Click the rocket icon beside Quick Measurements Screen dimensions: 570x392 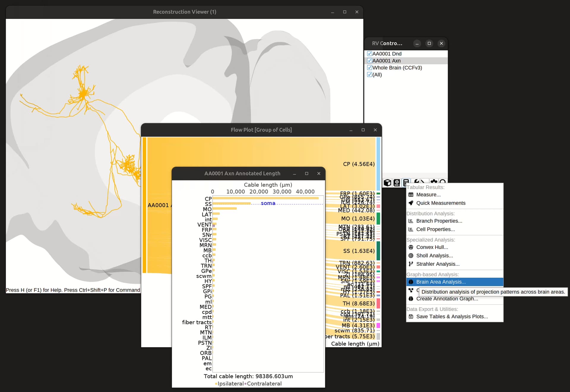pyautogui.click(x=411, y=203)
